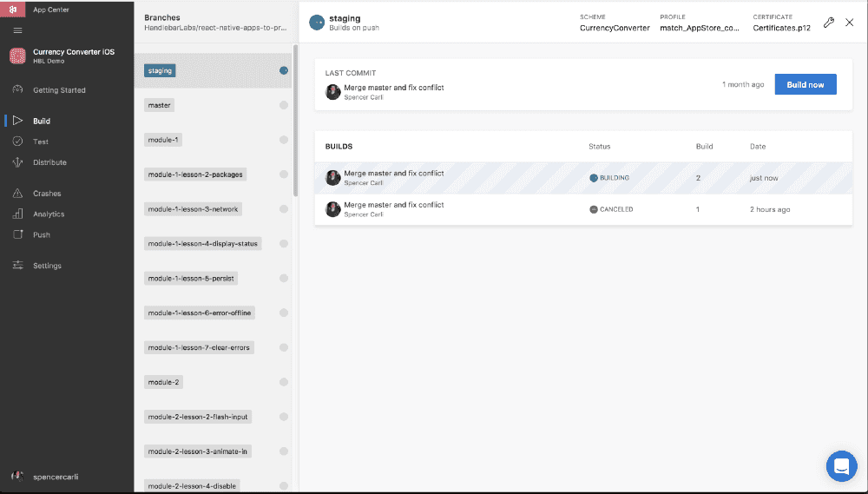Select the module-2-lesson-2-flash-input branch

coord(198,417)
